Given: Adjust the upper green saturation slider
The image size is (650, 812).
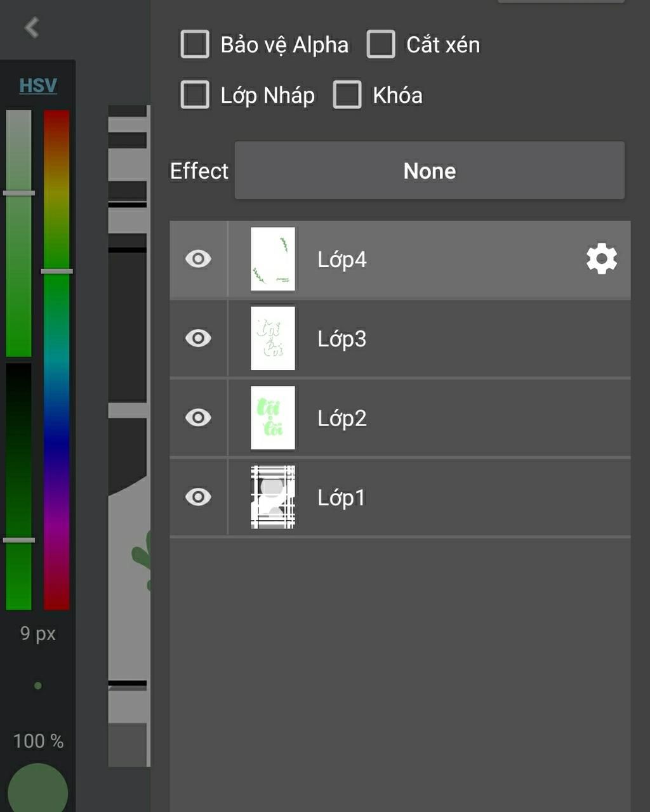Looking at the screenshot, I should [19, 232].
